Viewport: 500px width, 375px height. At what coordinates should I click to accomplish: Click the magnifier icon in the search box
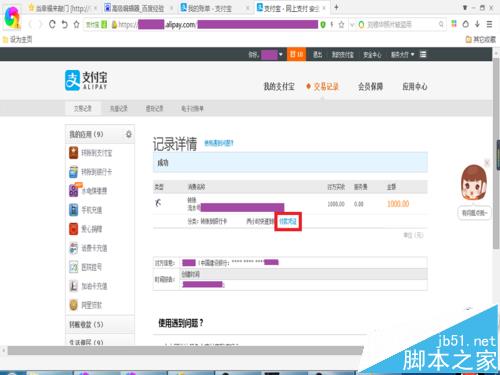(441, 24)
